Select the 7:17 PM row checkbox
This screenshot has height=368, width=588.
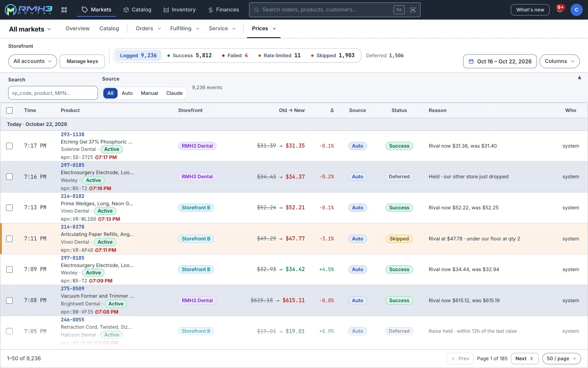point(9,146)
